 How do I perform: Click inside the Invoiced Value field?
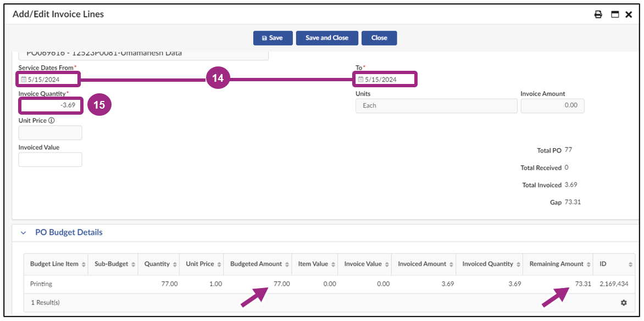tap(50, 159)
